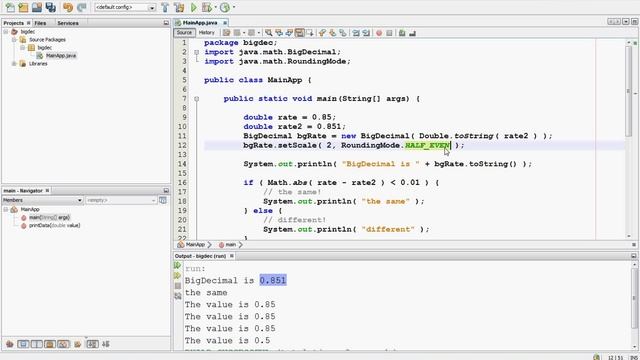Screen dimensions: 640x360
Task: Select the Libraries tree item
Action: tap(38, 64)
